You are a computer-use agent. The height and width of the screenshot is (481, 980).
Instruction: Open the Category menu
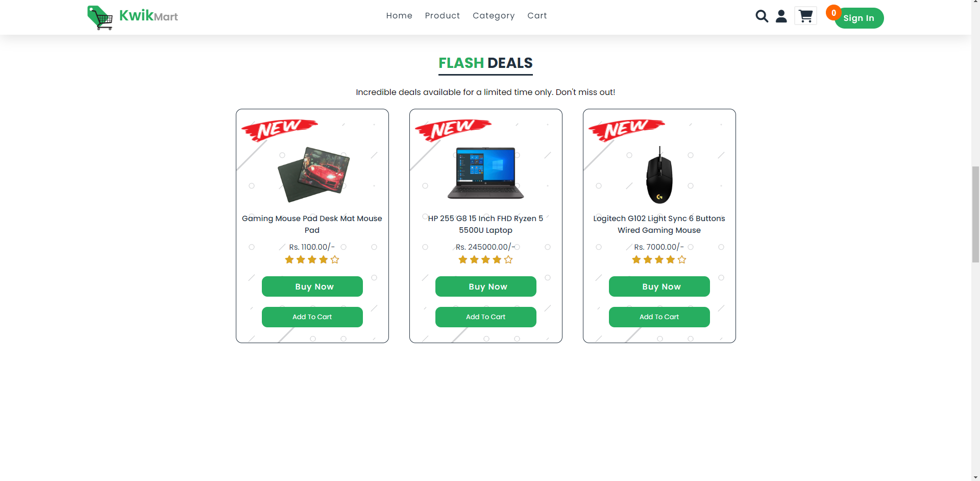click(x=494, y=16)
